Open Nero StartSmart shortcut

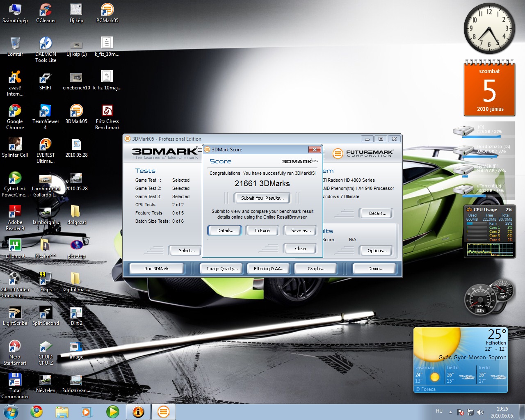click(15, 352)
